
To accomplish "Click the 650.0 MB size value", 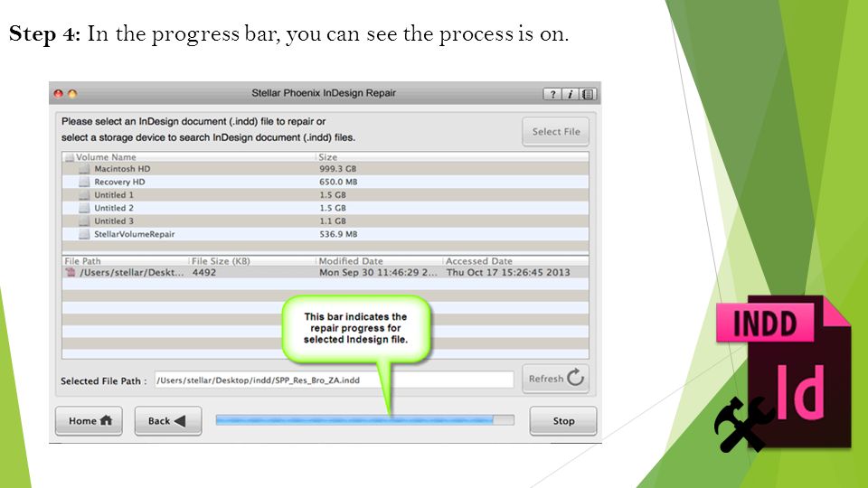I will pyautogui.click(x=338, y=182).
